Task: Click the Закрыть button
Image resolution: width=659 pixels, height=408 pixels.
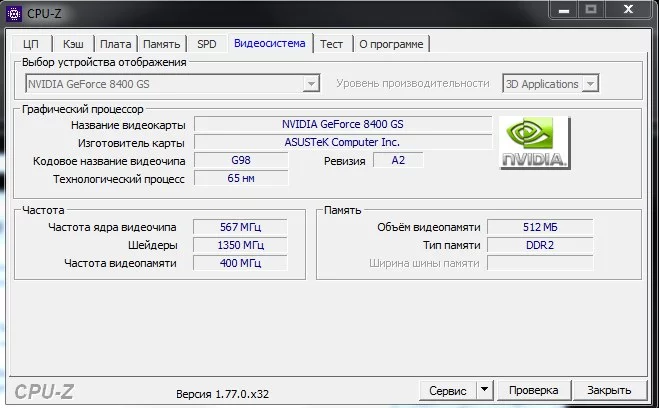Action: point(609,390)
